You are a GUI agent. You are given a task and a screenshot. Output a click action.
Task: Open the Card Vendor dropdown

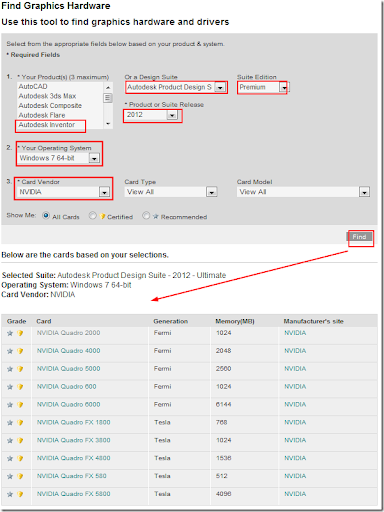(x=64, y=192)
